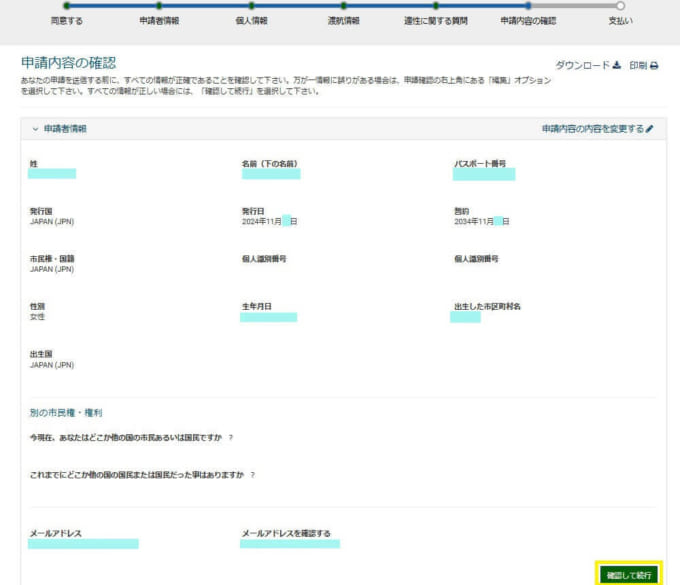Screen dimensions: 680x585
Task: Click the 申請内容の内容を変更する link
Action: [x=592, y=129]
